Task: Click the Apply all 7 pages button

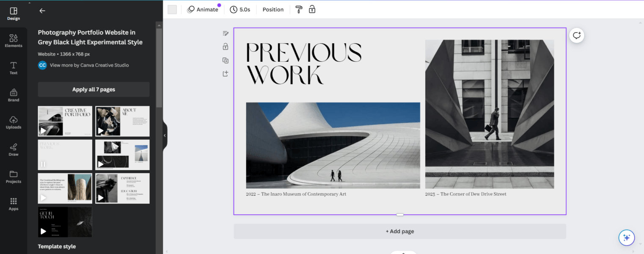Action: 93,89
